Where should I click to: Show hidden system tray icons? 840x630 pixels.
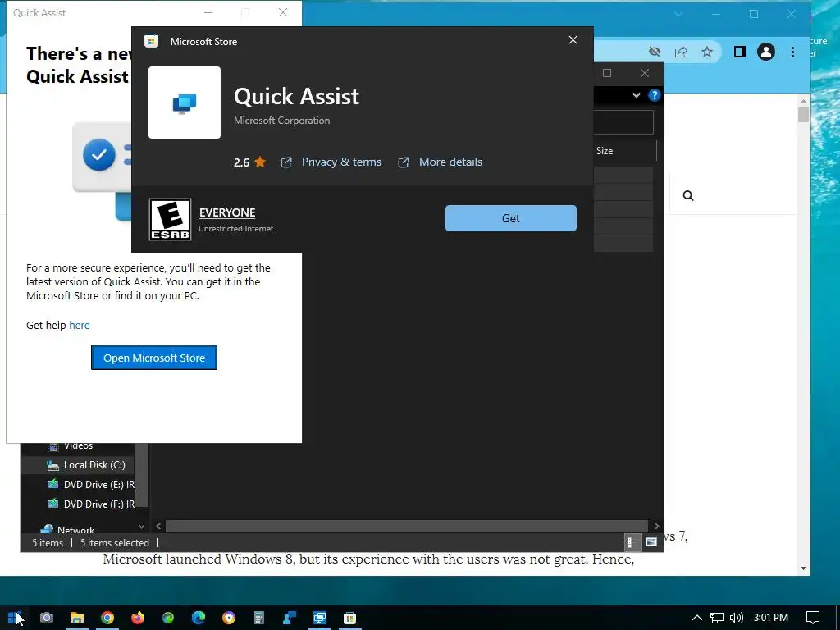(697, 618)
